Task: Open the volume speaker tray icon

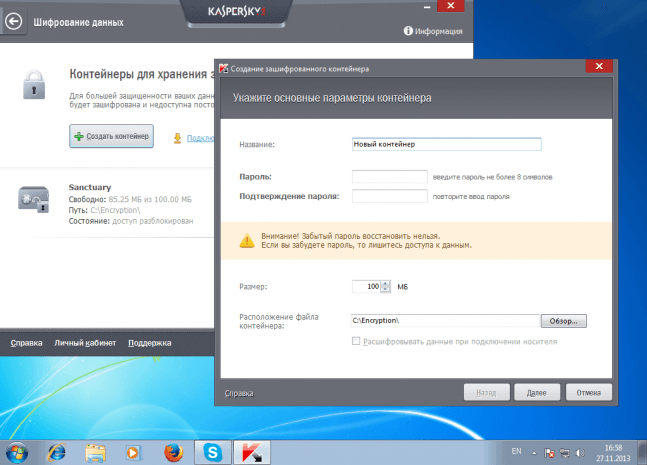Action: pos(580,453)
